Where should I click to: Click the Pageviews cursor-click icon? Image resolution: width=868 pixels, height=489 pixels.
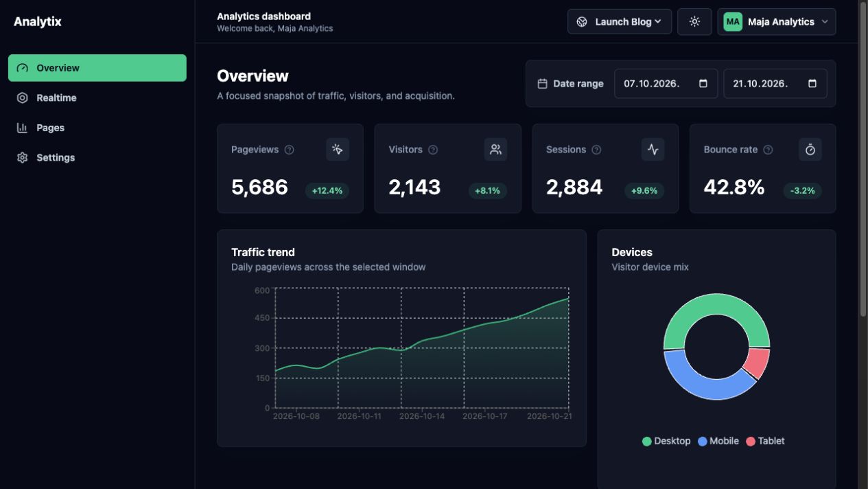[x=338, y=149]
